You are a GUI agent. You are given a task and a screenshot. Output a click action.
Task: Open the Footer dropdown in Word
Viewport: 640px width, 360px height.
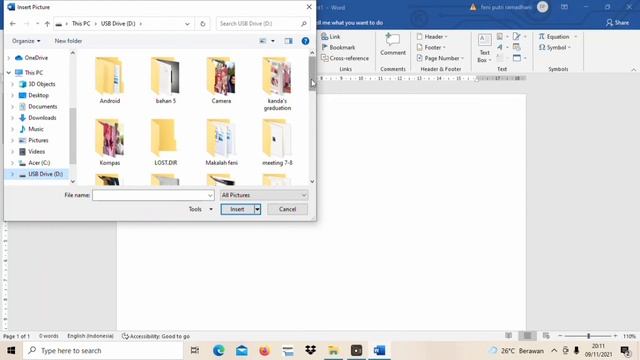(431, 47)
